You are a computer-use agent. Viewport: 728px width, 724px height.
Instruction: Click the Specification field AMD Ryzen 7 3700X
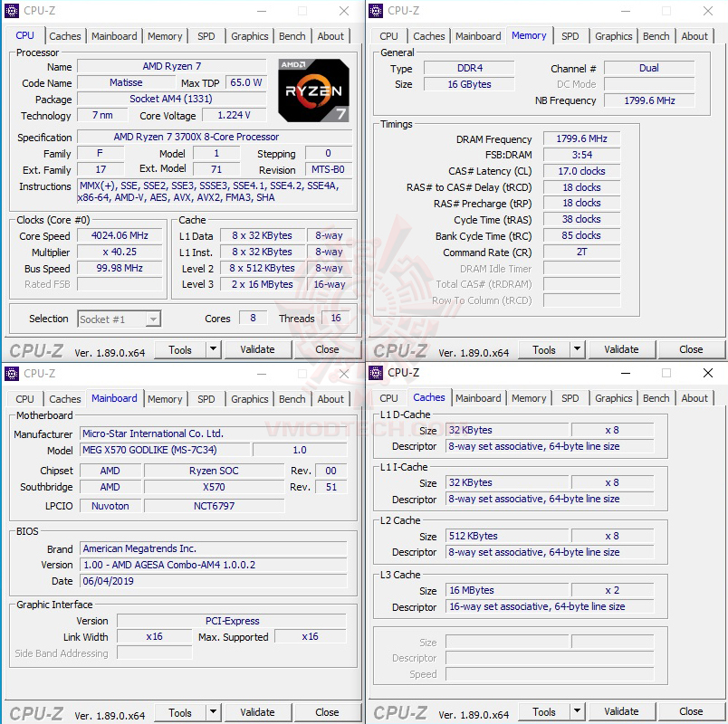click(x=215, y=137)
